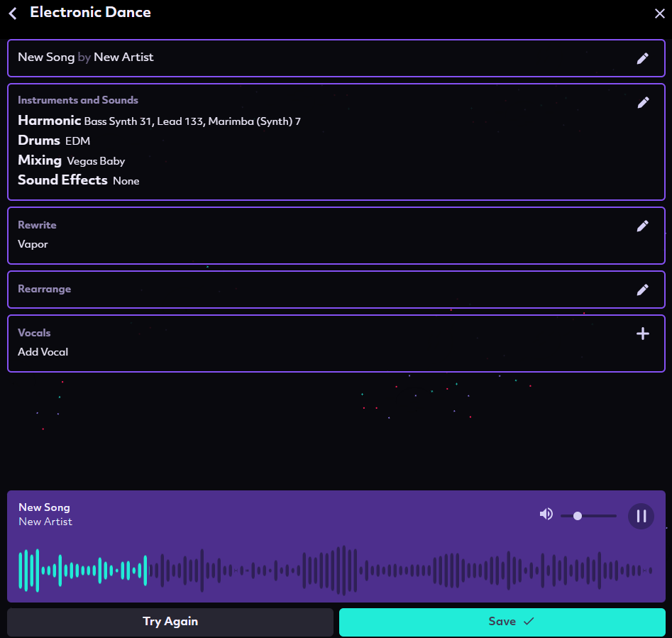Seek to the middle of the waveform
Image resolution: width=672 pixels, height=638 pixels.
[336, 570]
